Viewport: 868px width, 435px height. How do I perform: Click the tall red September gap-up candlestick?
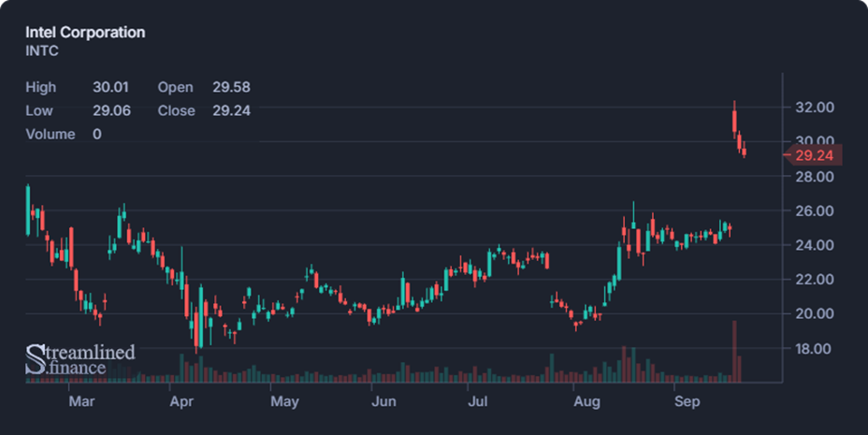[734, 121]
